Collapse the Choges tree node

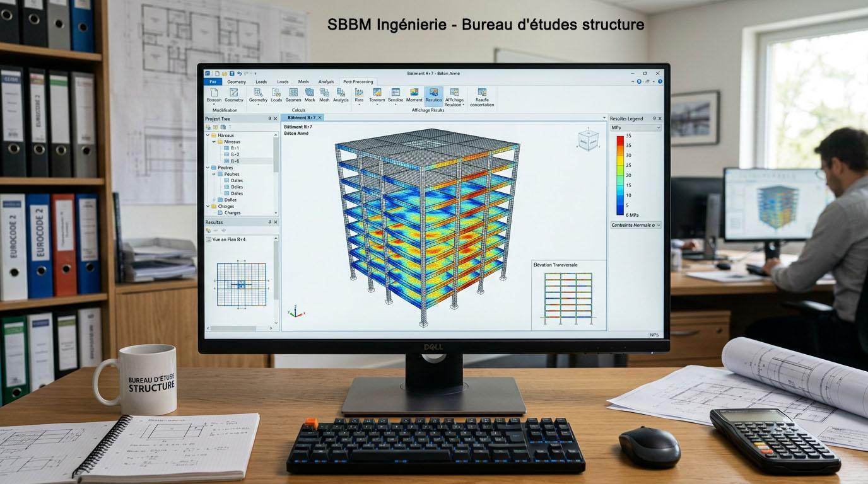coord(208,206)
